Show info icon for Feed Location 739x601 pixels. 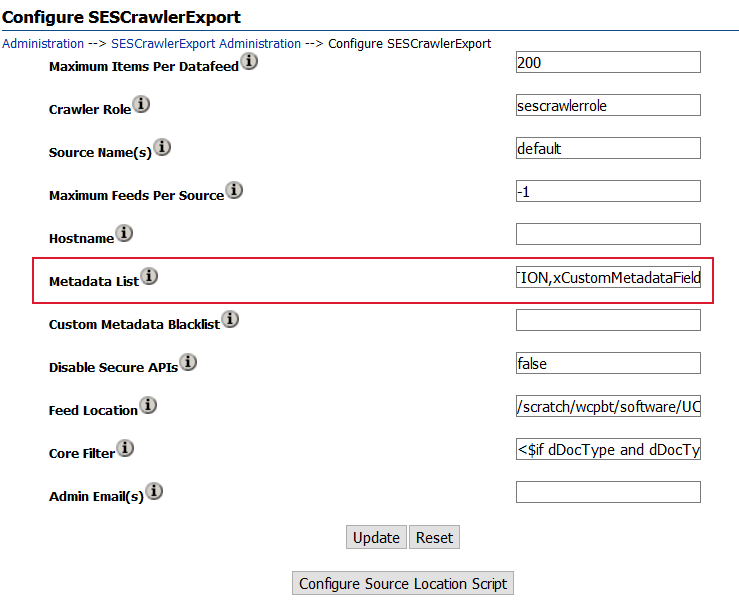pos(148,405)
